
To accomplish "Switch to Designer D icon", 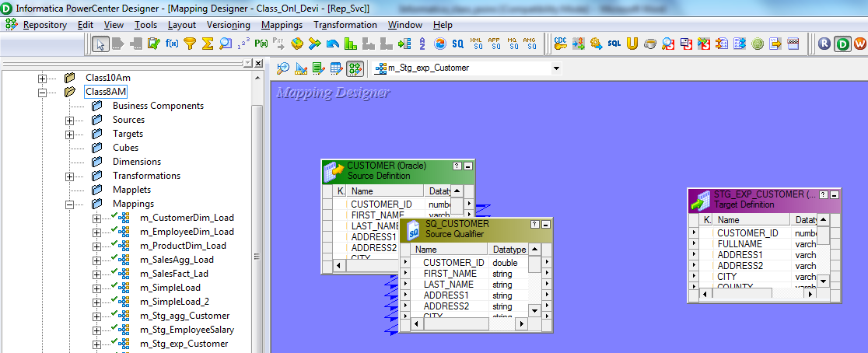I will 842,44.
